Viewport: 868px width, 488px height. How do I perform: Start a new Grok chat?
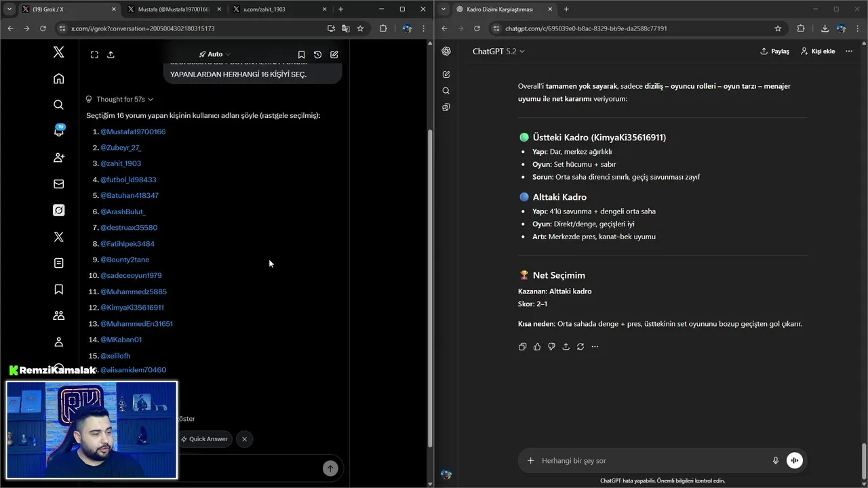334,55
